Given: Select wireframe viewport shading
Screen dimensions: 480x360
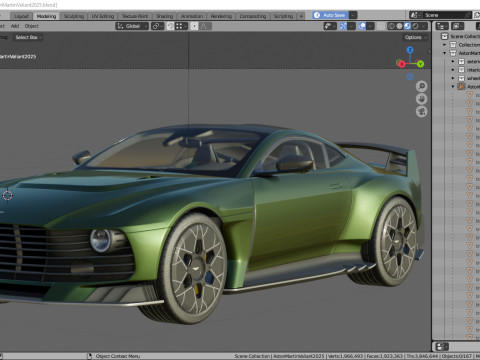Looking at the screenshot, I should pos(391,26).
